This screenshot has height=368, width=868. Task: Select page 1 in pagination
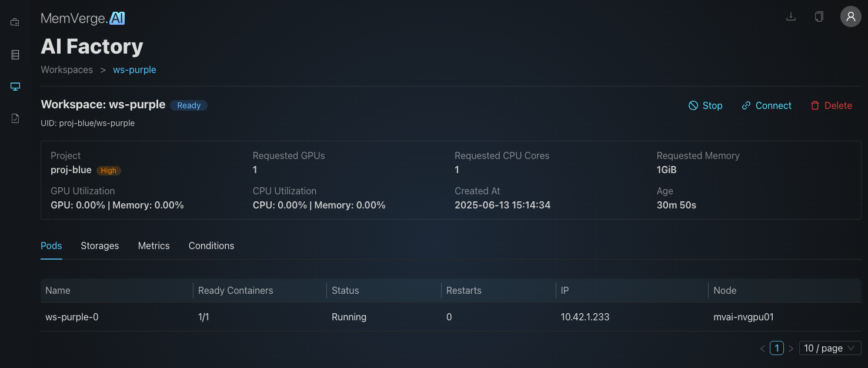[777, 348]
